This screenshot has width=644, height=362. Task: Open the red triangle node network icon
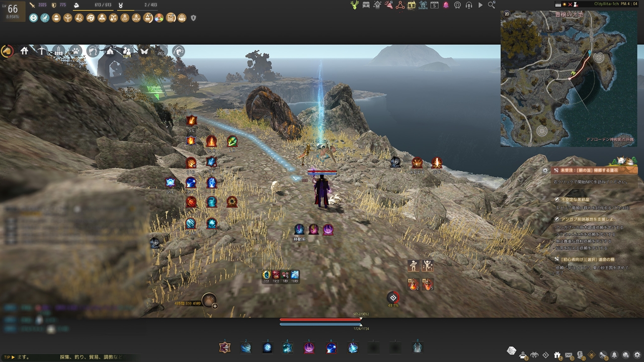(400, 5)
